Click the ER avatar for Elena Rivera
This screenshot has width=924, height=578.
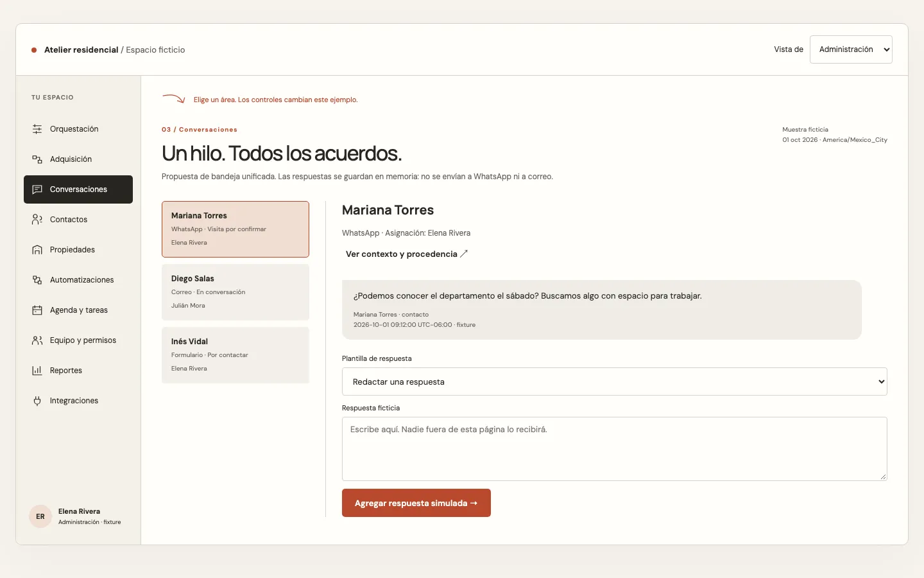pos(40,516)
